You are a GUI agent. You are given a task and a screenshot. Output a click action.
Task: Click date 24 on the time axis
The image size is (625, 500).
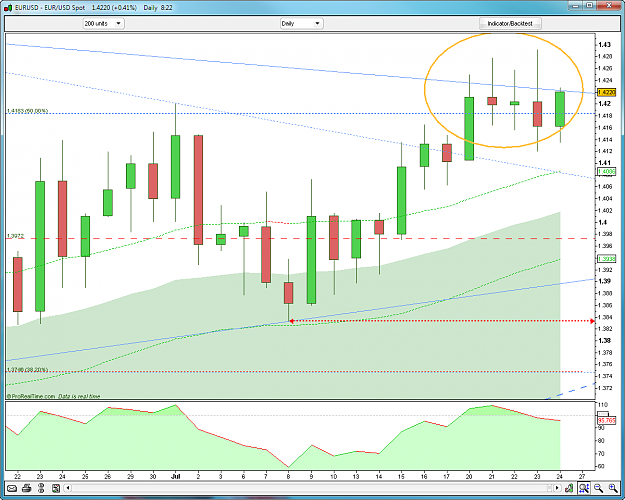point(560,476)
